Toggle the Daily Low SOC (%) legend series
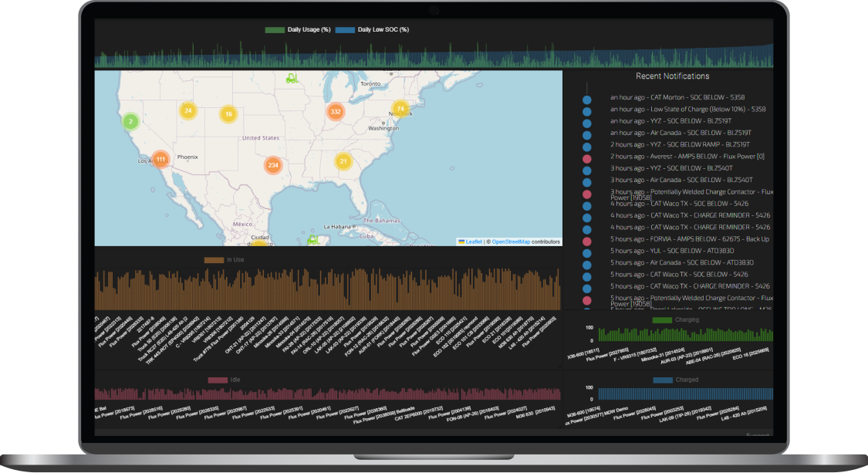 pos(372,30)
